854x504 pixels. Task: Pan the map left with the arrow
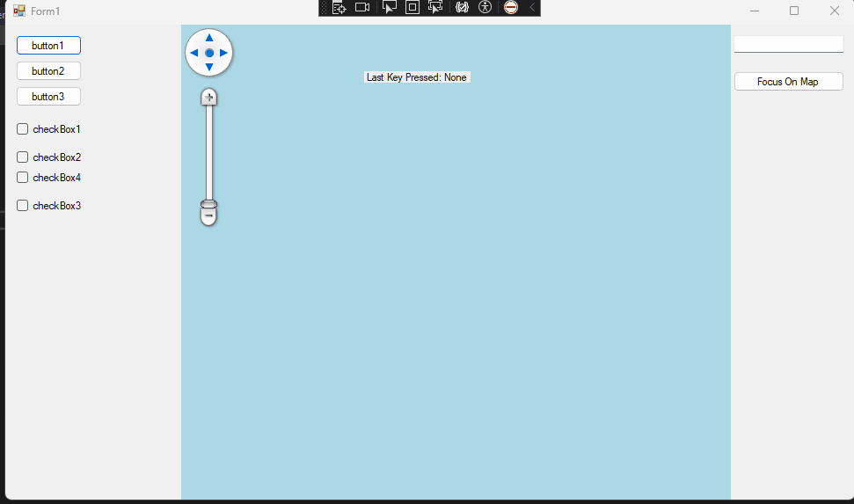pyautogui.click(x=193, y=53)
